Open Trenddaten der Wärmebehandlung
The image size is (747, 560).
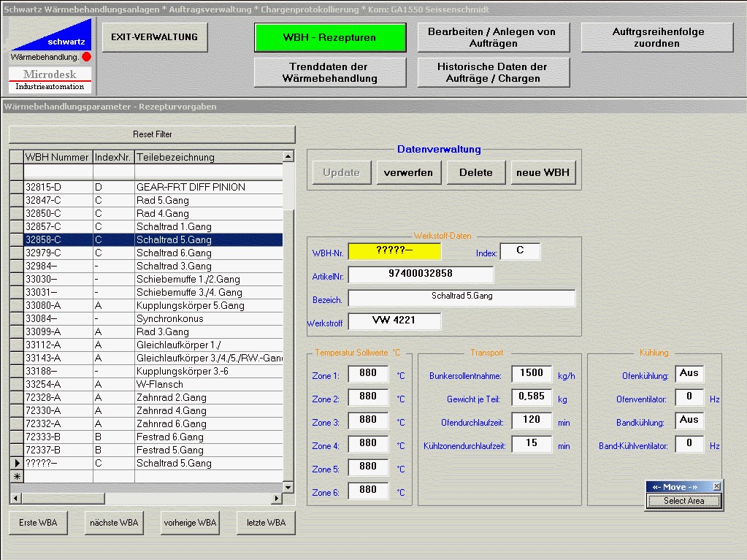click(329, 72)
